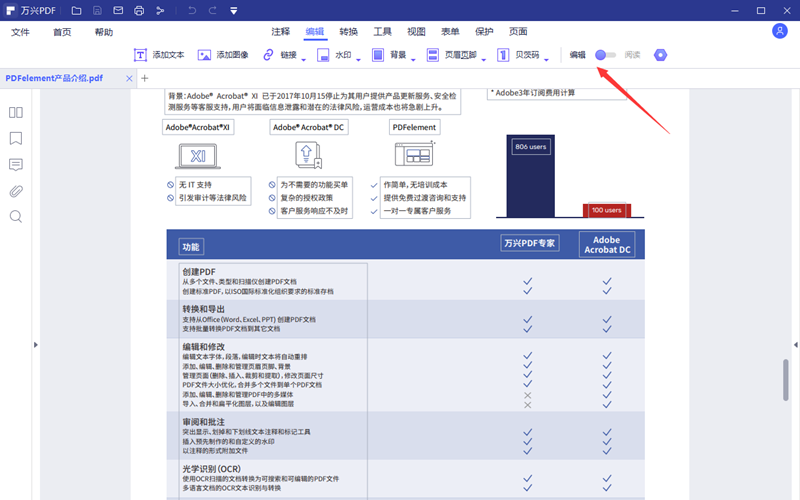Expand the 页眉页脚 (Header & Footer) dropdown
Screen dimensions: 800x500
[484, 58]
